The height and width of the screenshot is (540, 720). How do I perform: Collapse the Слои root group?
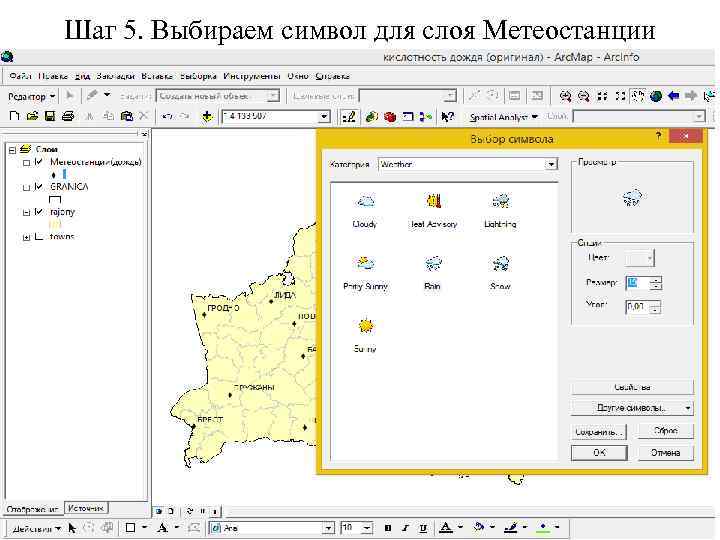point(12,150)
